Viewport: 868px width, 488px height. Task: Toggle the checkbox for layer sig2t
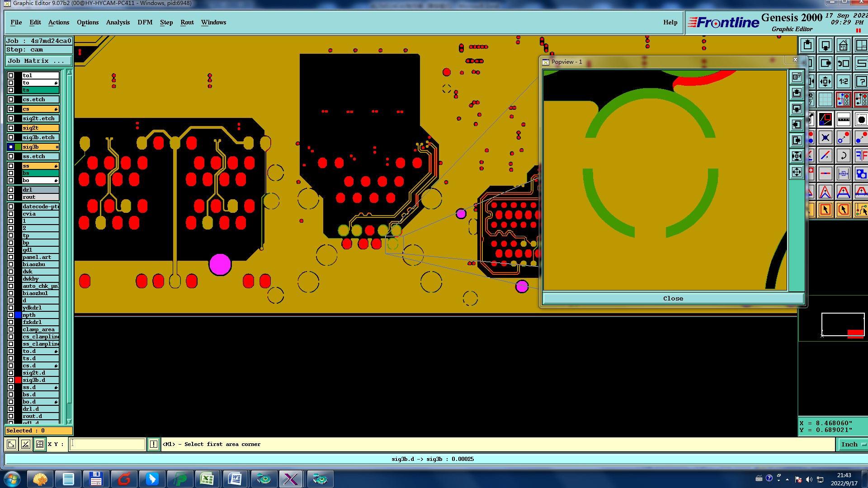point(11,128)
